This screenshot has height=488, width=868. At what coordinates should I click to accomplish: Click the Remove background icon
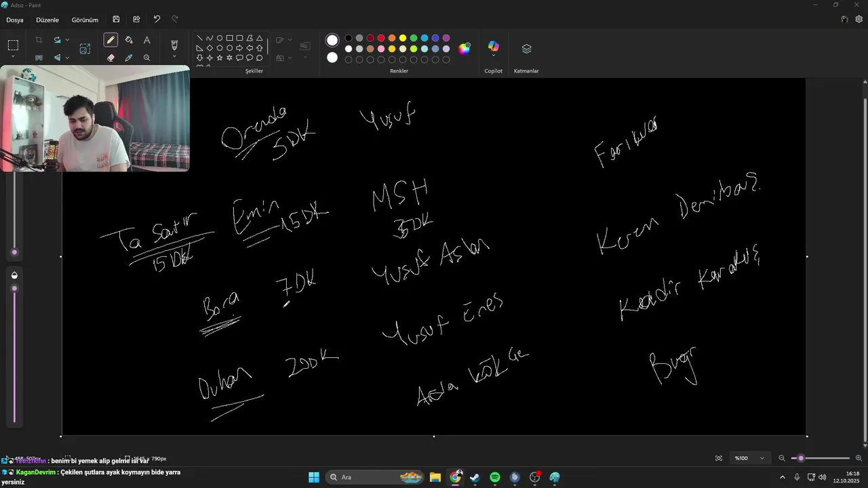click(x=39, y=58)
